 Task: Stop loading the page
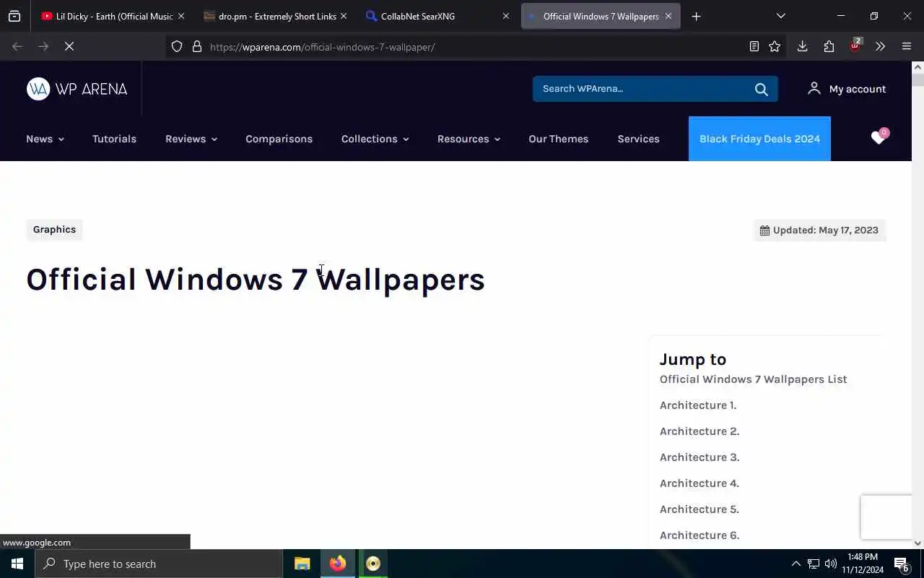coord(69,46)
